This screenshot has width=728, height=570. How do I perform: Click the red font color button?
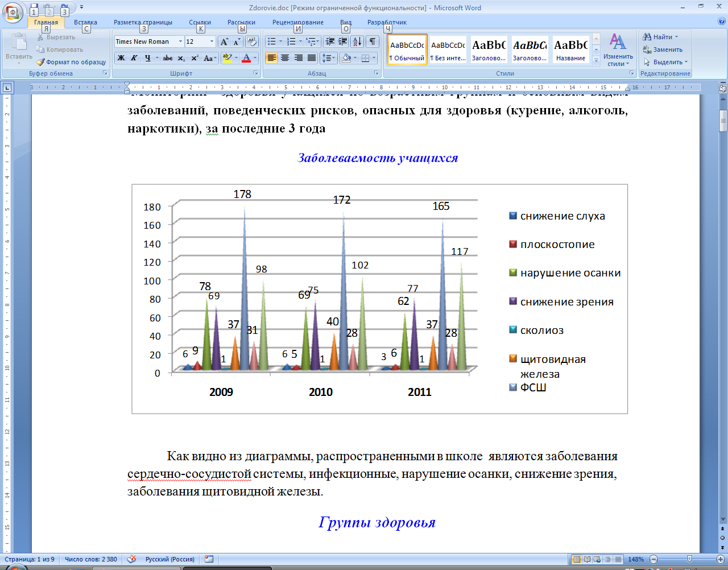coord(246,58)
